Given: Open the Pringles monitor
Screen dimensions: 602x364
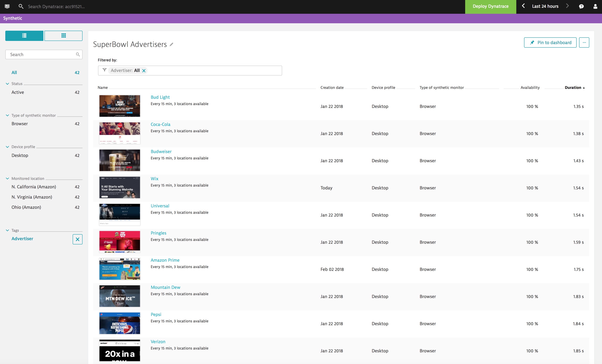Looking at the screenshot, I should 158,233.
